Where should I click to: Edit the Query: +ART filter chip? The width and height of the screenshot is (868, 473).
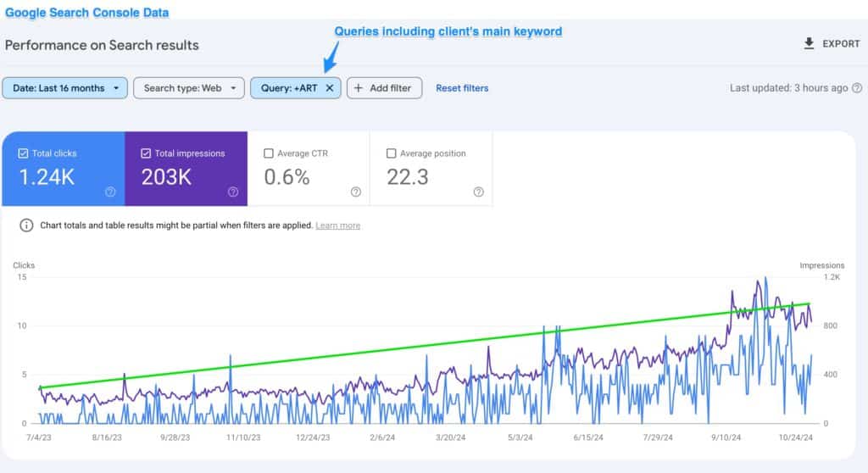[x=288, y=88]
